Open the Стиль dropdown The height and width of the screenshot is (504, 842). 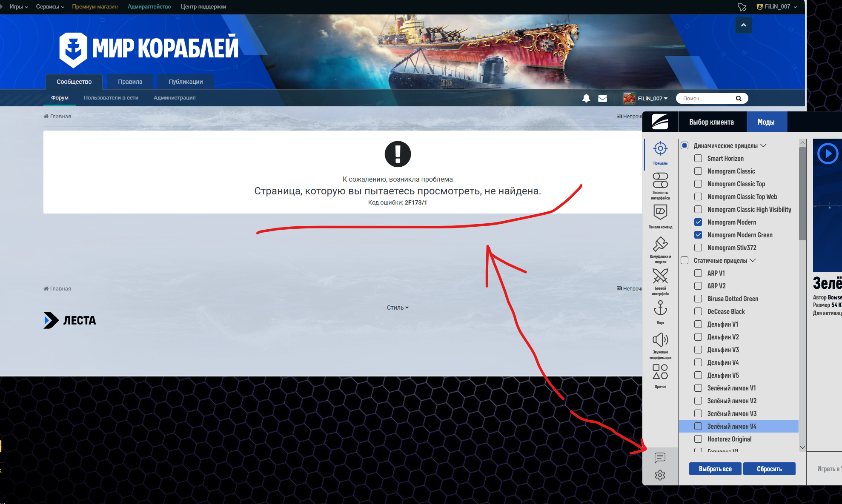pyautogui.click(x=397, y=308)
